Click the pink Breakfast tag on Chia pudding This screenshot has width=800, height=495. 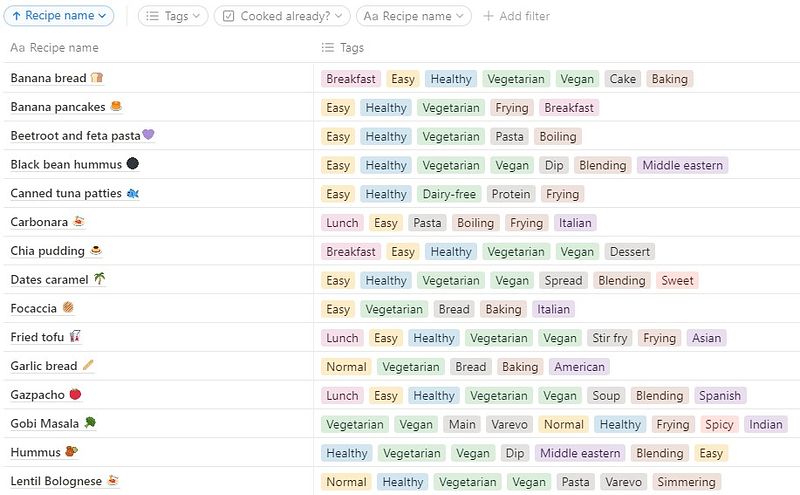(351, 252)
